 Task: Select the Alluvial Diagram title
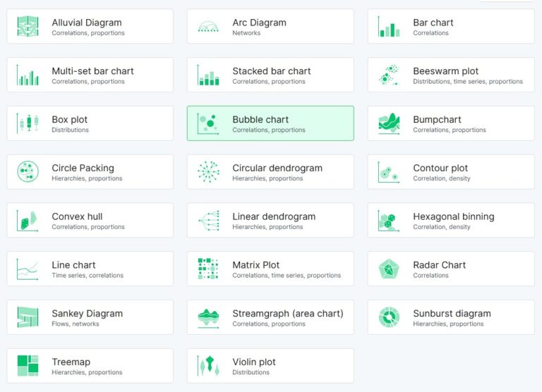(x=87, y=23)
